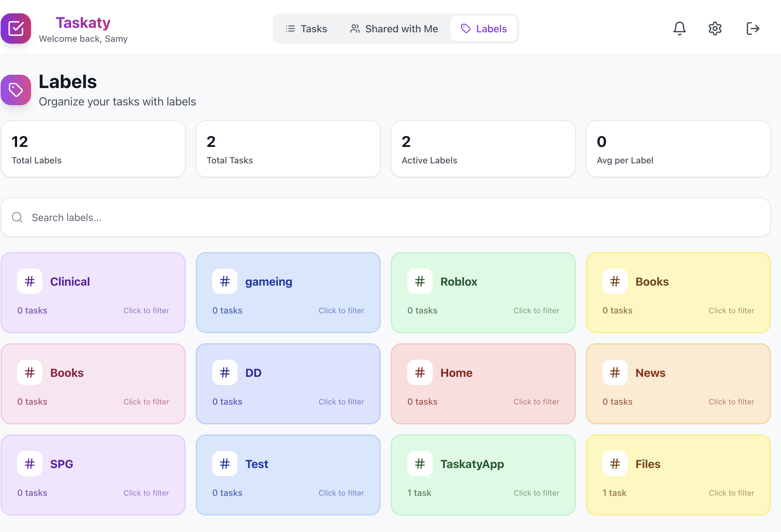Open the DD label card

(288, 384)
